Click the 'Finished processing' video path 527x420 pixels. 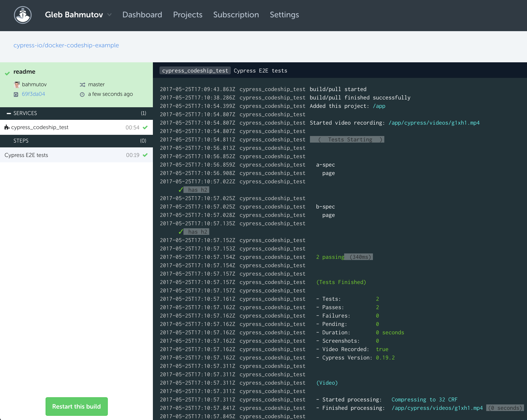tap(437, 408)
